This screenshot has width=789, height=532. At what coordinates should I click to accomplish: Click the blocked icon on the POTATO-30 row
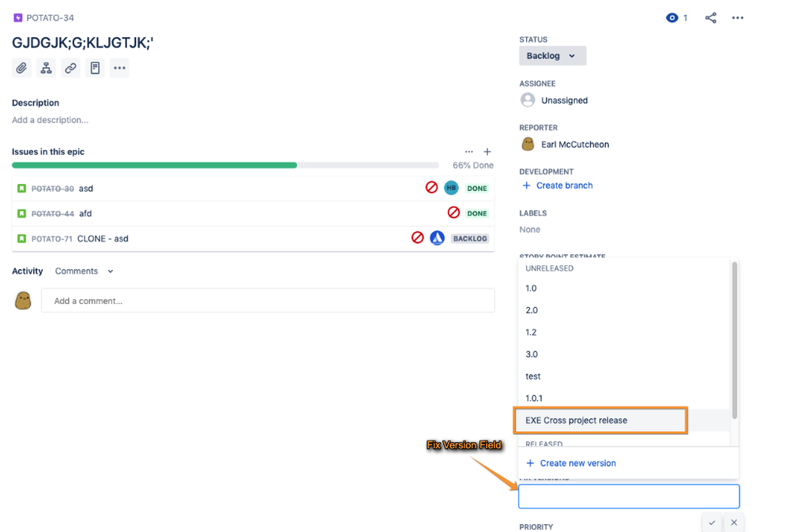click(x=431, y=188)
